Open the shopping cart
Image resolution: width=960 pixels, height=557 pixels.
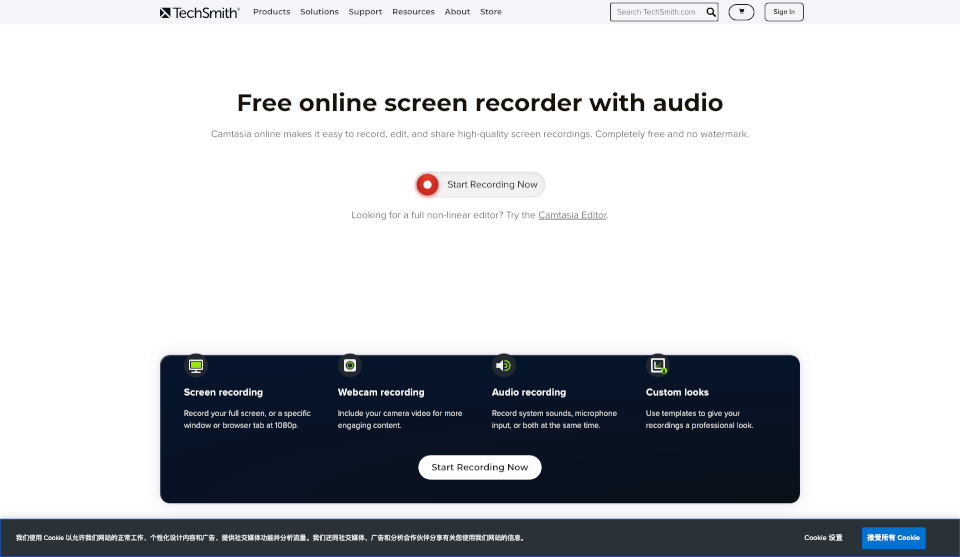tap(741, 12)
